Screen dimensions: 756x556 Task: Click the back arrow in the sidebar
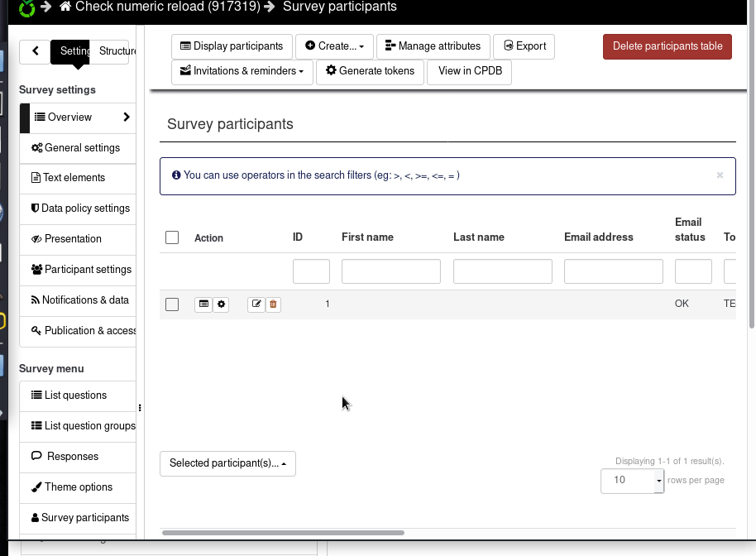[36, 51]
